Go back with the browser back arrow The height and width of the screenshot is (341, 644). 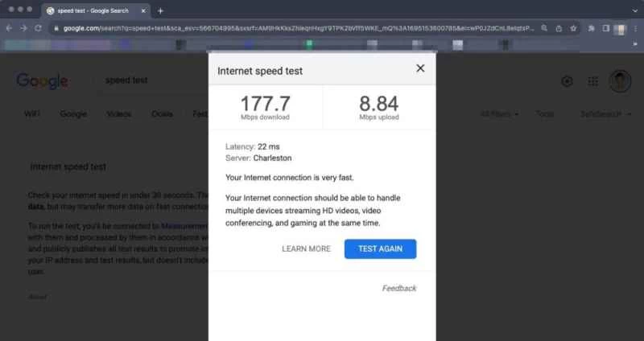pos(9,28)
